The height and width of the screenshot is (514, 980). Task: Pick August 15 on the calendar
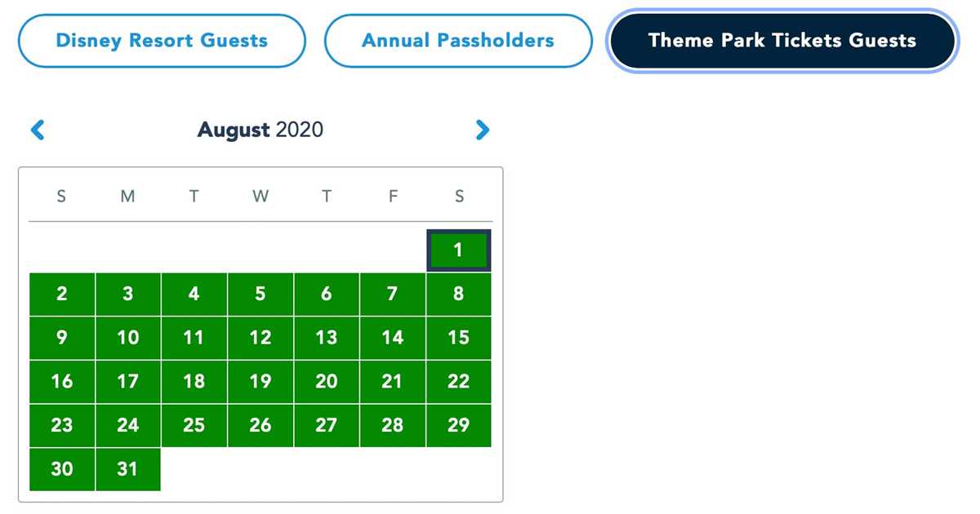click(458, 338)
